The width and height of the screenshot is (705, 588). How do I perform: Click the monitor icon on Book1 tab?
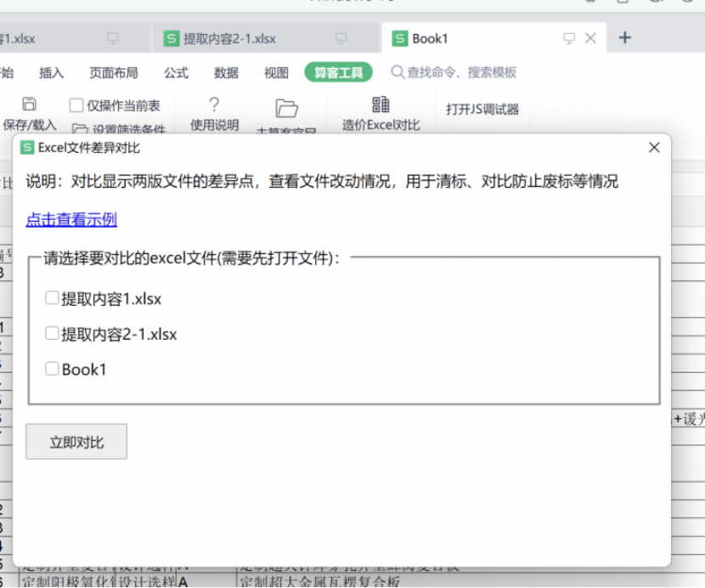click(569, 38)
